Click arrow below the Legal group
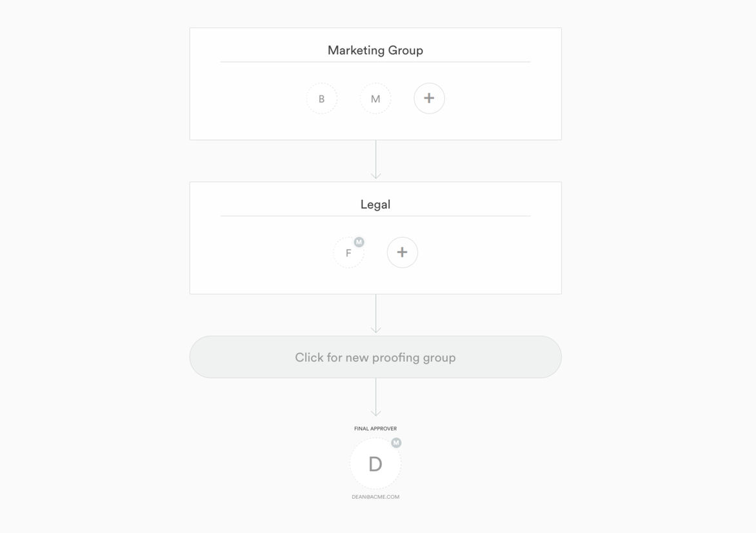This screenshot has width=756, height=533. coord(375,315)
